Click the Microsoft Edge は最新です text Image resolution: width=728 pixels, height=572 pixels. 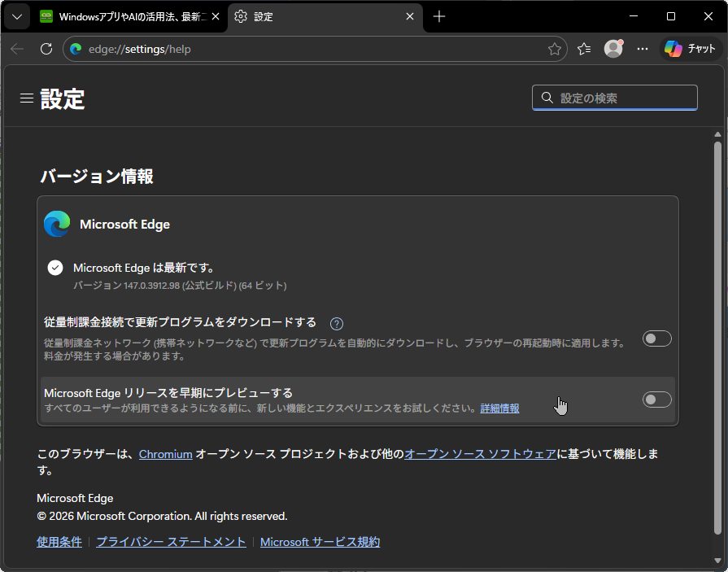(x=143, y=268)
